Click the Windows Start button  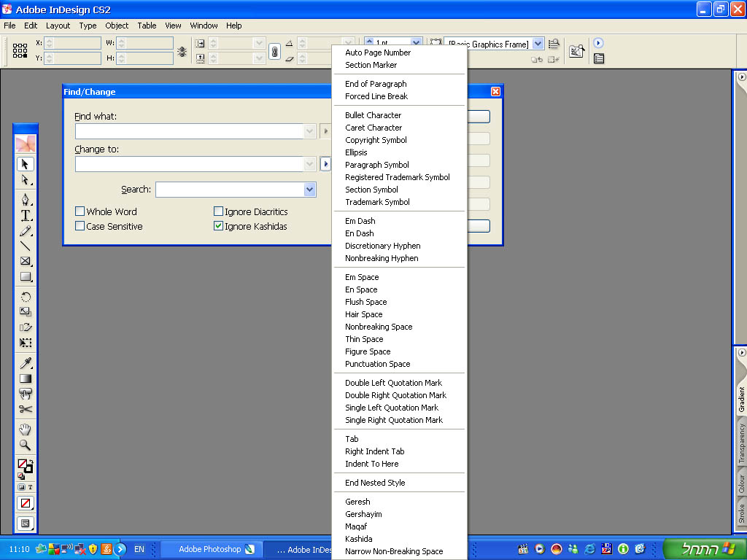704,549
